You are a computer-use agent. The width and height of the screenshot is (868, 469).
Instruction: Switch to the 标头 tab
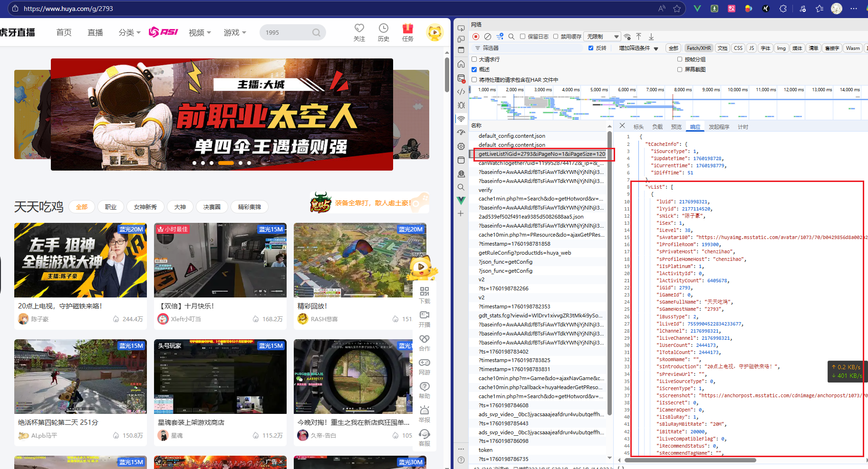point(638,127)
